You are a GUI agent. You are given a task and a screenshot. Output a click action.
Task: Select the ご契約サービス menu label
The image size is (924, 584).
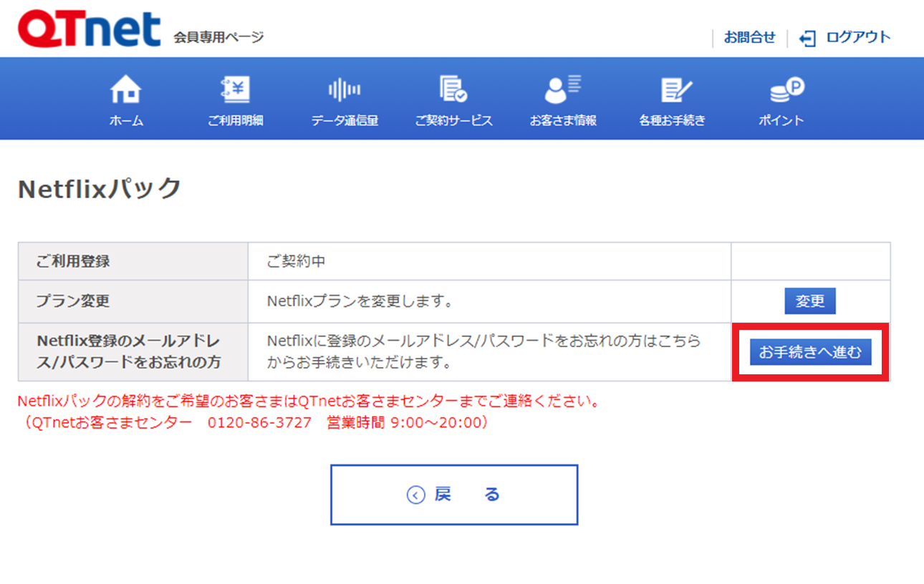tap(453, 121)
